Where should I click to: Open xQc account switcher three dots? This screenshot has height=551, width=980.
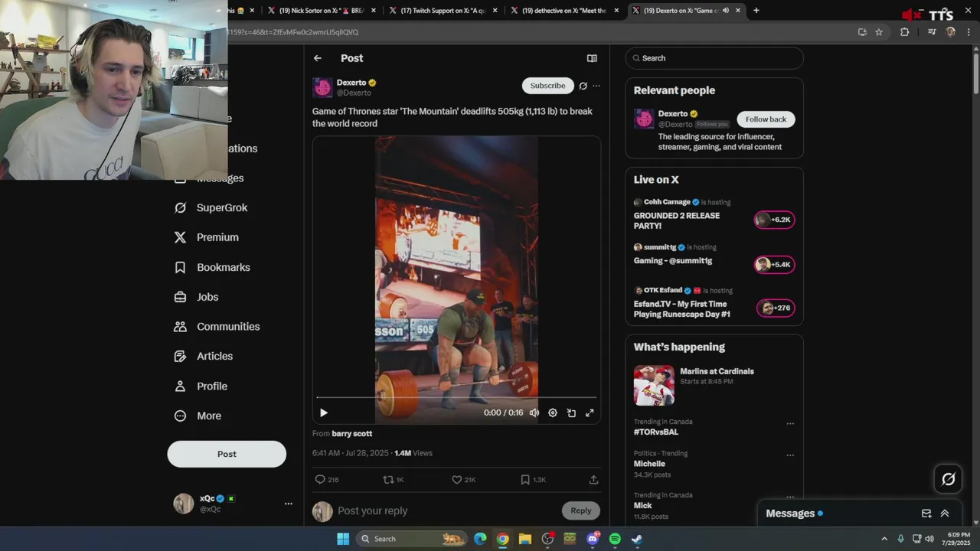pos(289,504)
